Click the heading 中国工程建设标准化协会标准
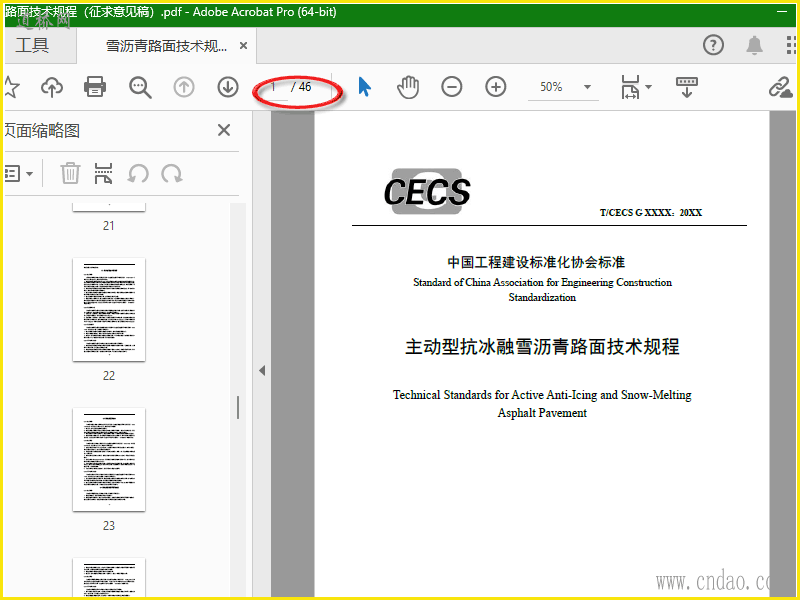This screenshot has width=800, height=600. [x=536, y=262]
